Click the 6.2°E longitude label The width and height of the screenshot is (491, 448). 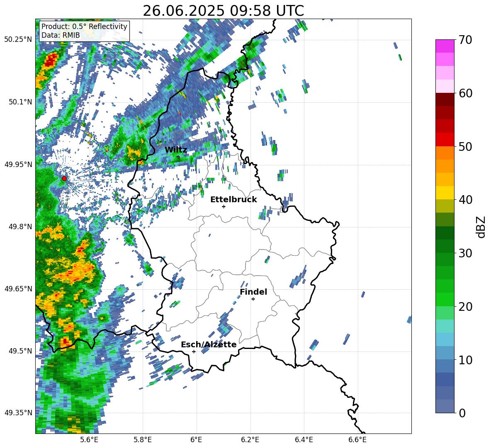[x=250, y=440]
